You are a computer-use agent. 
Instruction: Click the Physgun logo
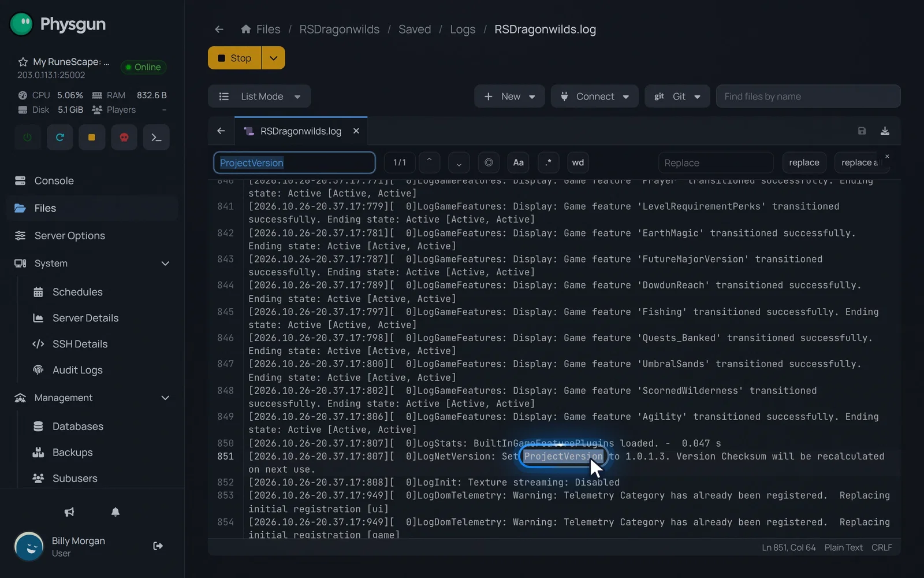(58, 24)
